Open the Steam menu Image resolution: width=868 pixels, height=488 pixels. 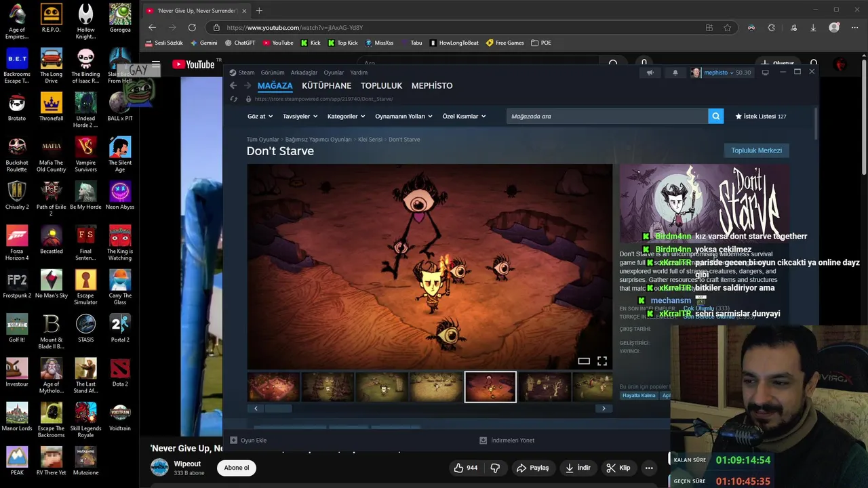coord(242,73)
